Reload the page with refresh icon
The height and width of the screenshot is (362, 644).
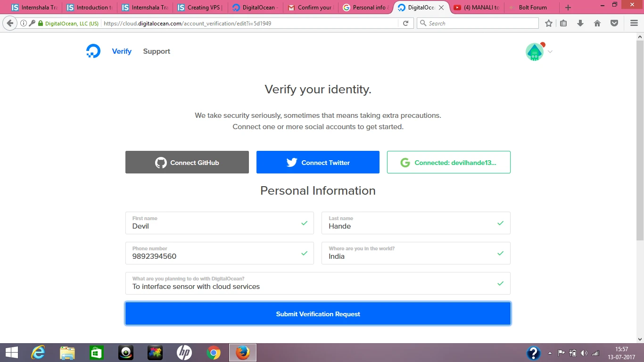click(405, 23)
